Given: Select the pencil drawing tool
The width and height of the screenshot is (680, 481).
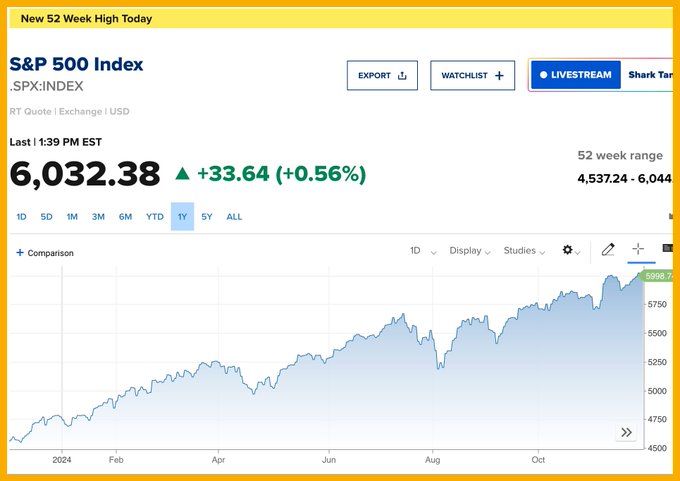Looking at the screenshot, I should click(607, 250).
